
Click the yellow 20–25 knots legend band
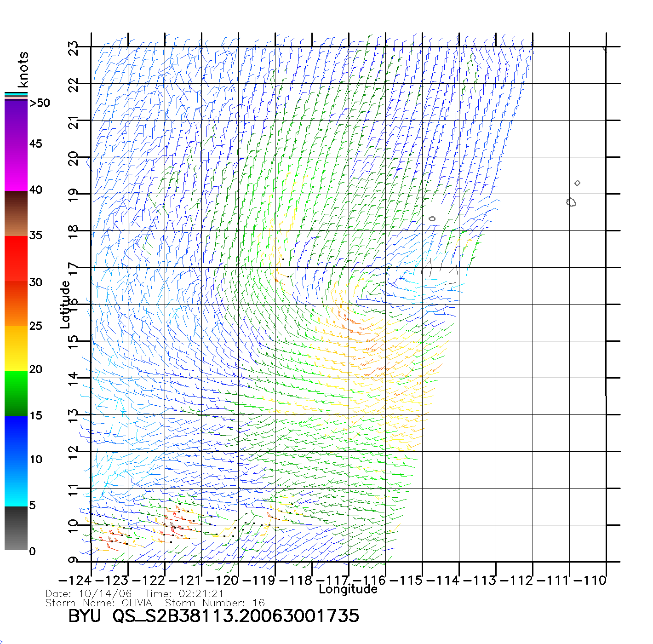(16, 348)
